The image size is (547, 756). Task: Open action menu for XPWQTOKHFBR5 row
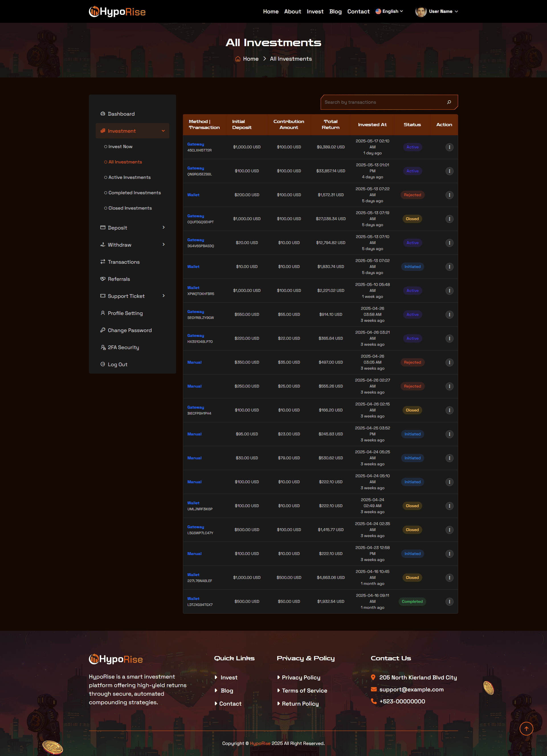pos(449,291)
